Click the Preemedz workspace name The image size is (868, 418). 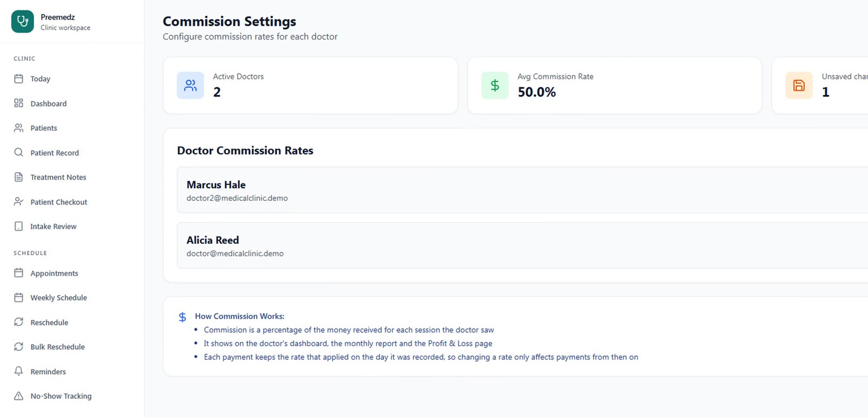point(58,17)
